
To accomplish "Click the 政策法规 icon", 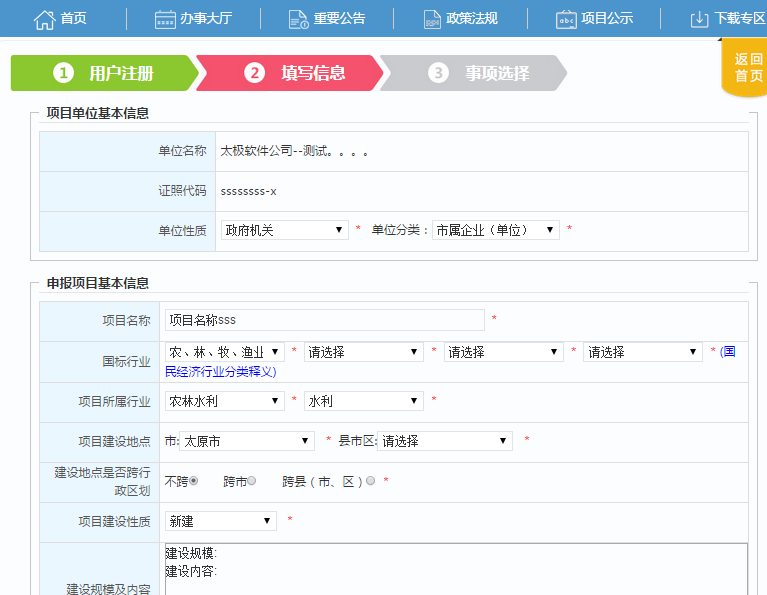I will (x=432, y=19).
